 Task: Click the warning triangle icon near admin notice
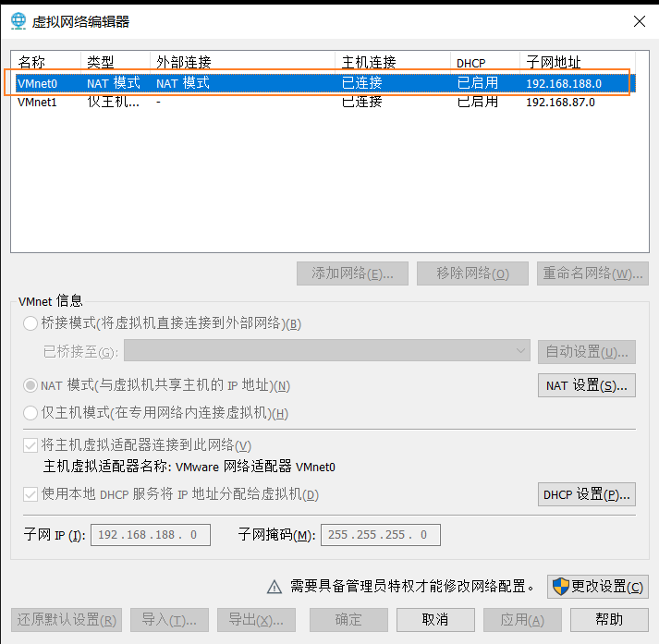275,587
